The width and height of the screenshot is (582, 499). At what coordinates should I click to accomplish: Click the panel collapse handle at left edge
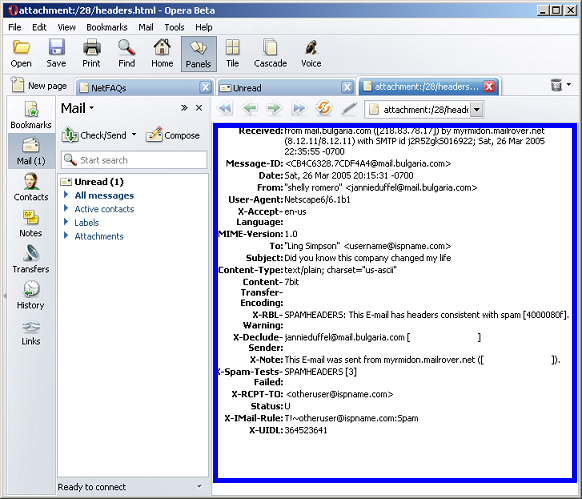pyautogui.click(x=5, y=296)
